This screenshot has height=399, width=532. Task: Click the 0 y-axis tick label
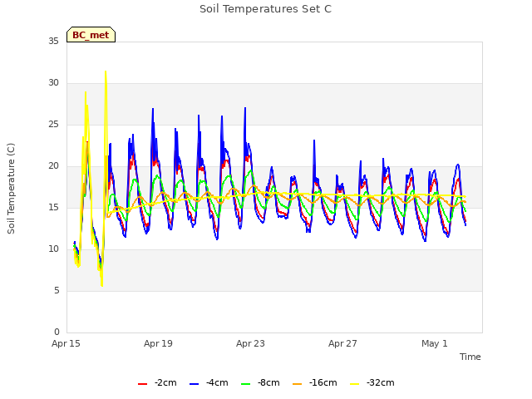click(57, 332)
